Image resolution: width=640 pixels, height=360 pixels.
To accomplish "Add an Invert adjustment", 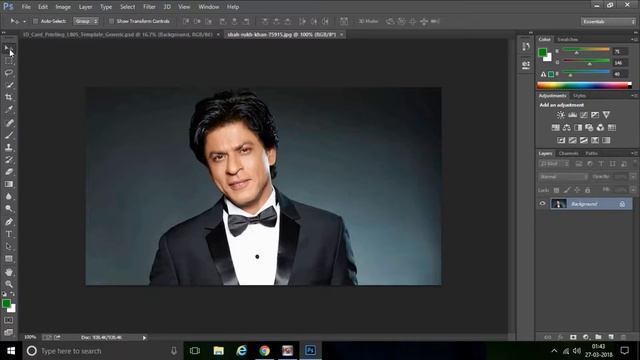I will [x=561, y=140].
